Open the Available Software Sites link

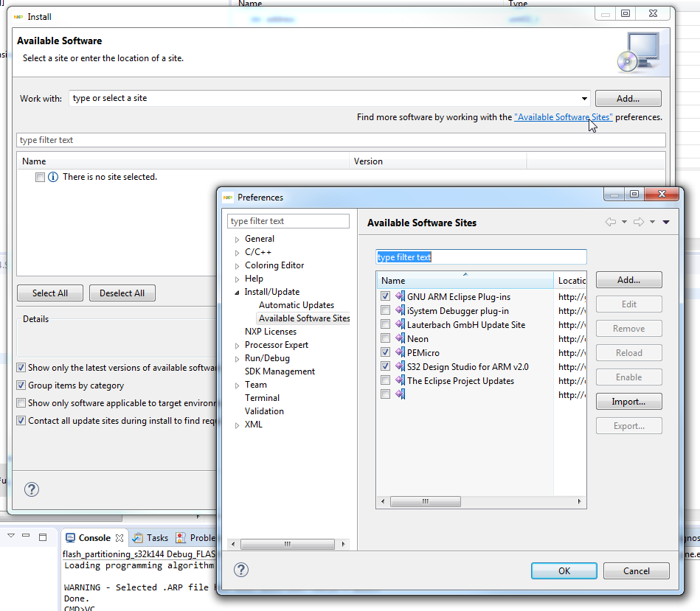563,117
